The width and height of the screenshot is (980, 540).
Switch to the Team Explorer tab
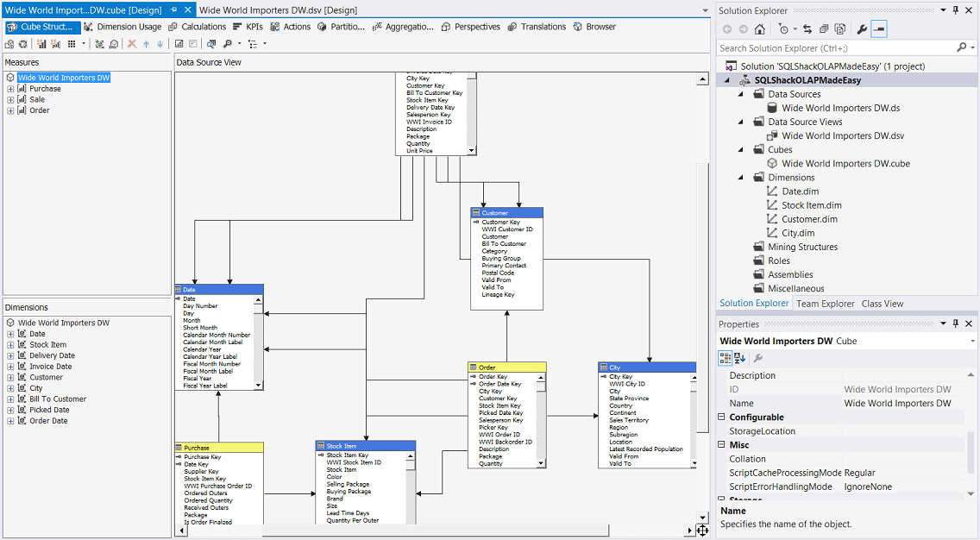point(825,304)
